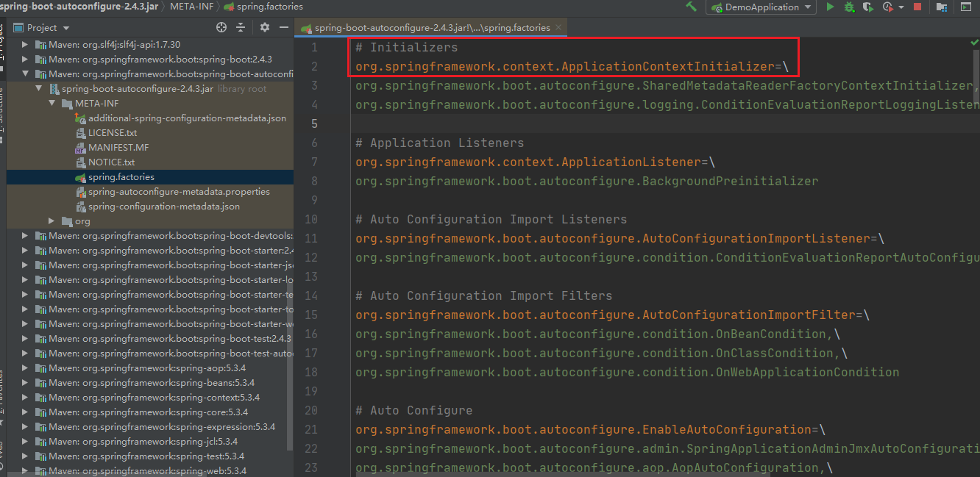Select Maven spring-boot-test:2.4.3 row

(150, 339)
